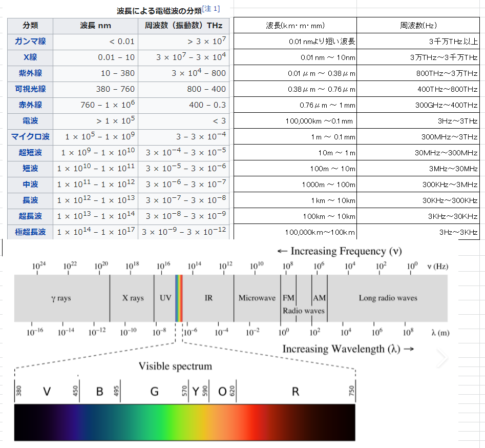The height and width of the screenshot is (448, 485).
Task: Click the 紫外線 link
Action: tap(30, 73)
